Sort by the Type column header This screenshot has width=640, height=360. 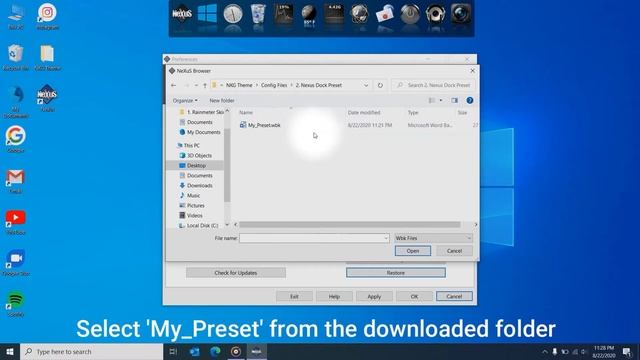(413, 112)
